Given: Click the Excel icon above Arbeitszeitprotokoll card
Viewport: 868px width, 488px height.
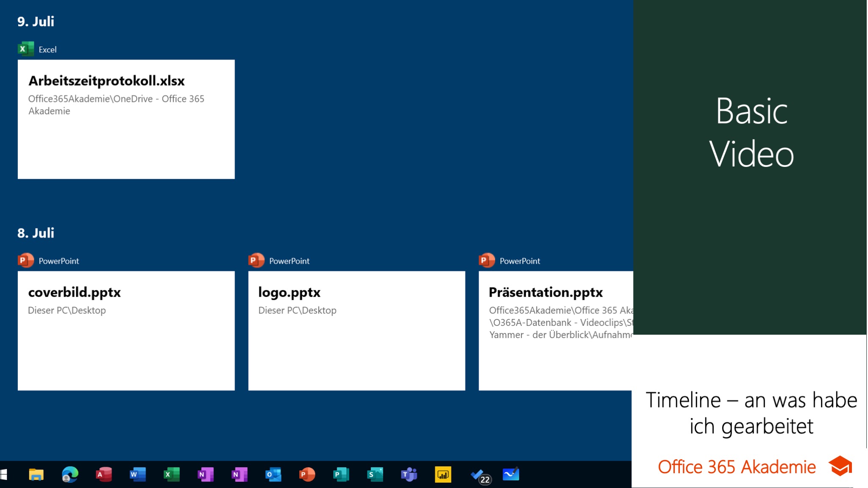Looking at the screenshot, I should [26, 49].
